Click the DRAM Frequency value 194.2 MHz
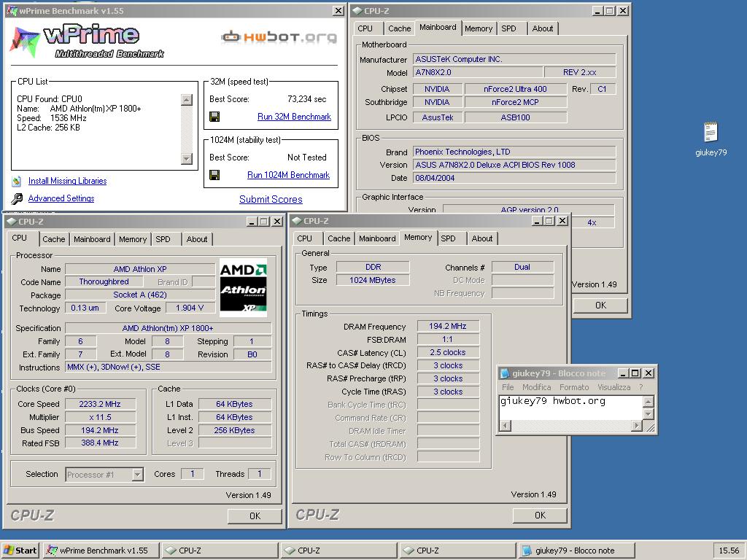 click(x=447, y=326)
